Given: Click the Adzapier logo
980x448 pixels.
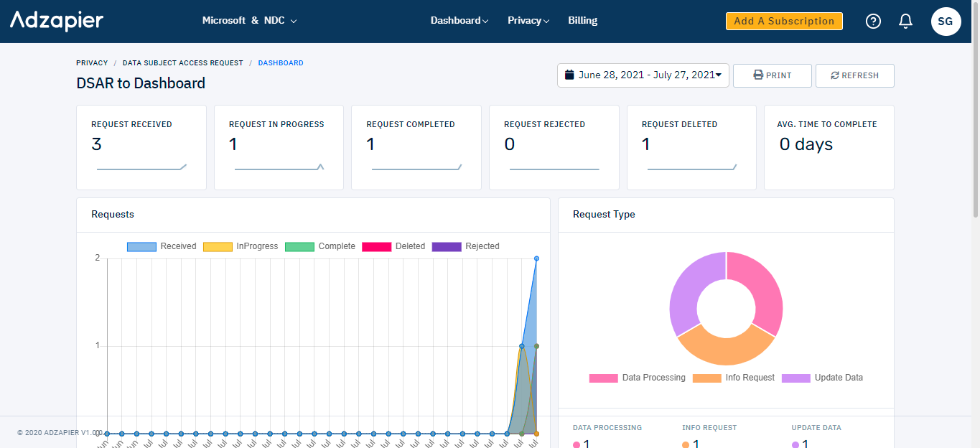Looking at the screenshot, I should coord(57,20).
